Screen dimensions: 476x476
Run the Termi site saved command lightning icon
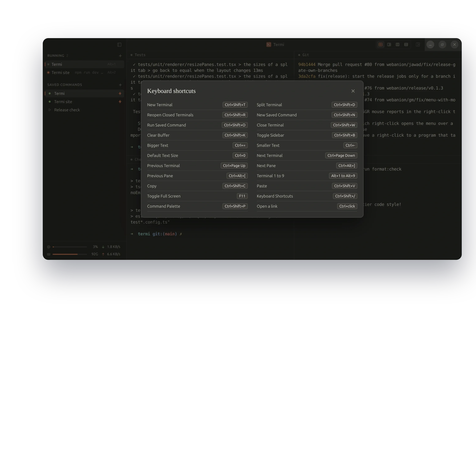120,101
